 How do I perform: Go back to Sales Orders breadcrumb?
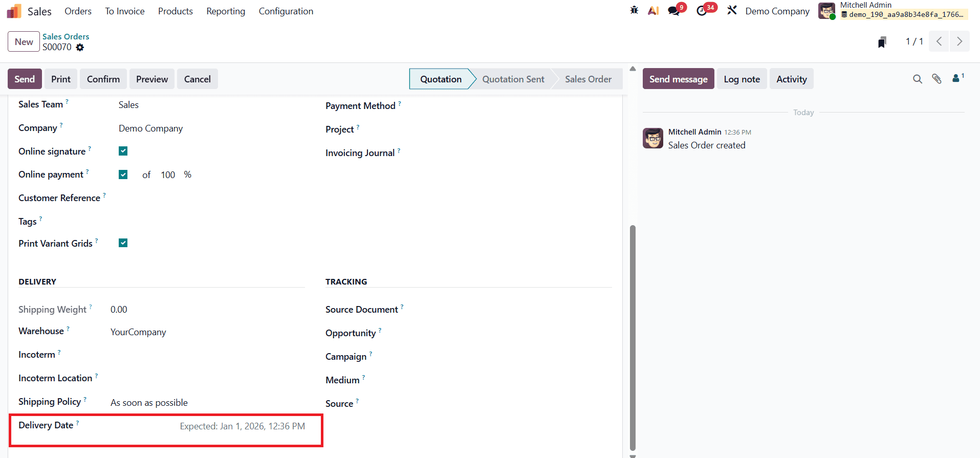[66, 36]
